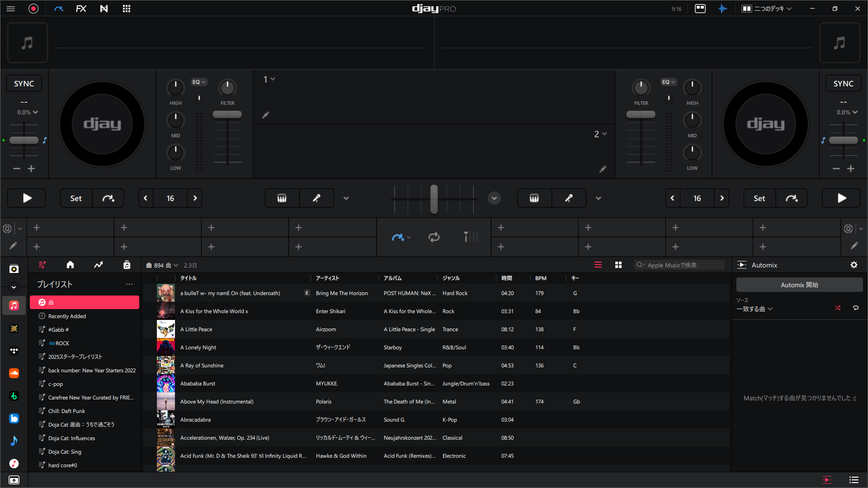This screenshot has height=488, width=868.
Task: Open the c-pop playlist
Action: pyautogui.click(x=85, y=384)
